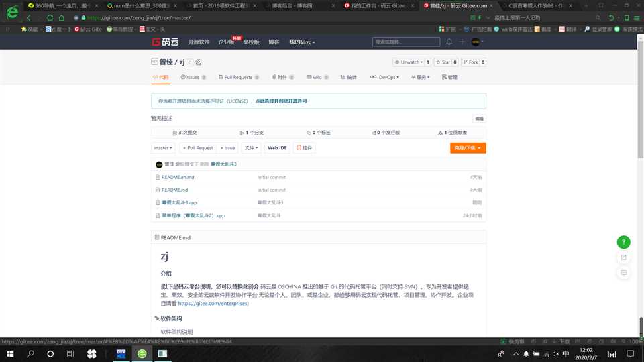Screen dimensions: 644x362
Task: Click the feedback comment icon on right side
Action: pos(623,273)
